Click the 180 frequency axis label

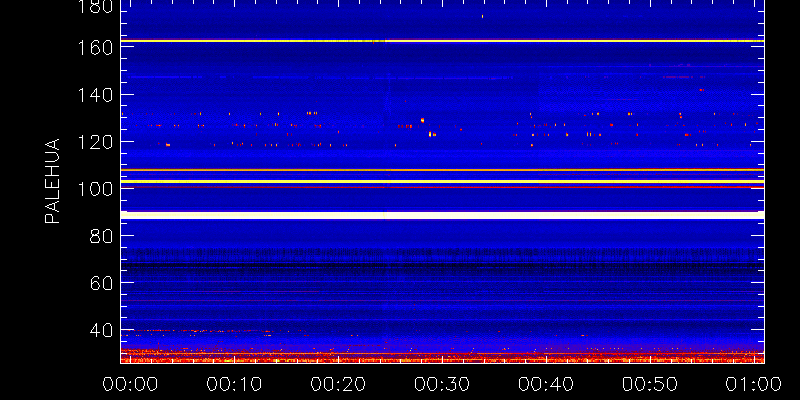click(94, 7)
